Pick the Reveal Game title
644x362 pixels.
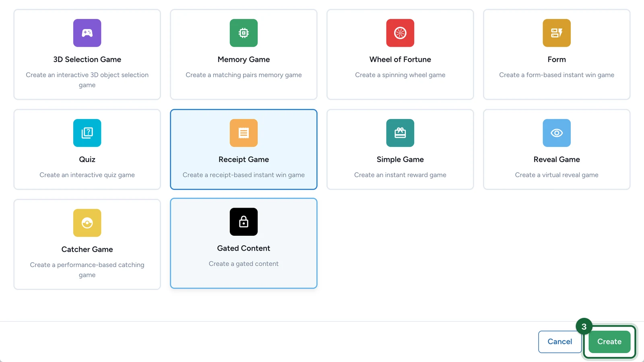coord(557,159)
